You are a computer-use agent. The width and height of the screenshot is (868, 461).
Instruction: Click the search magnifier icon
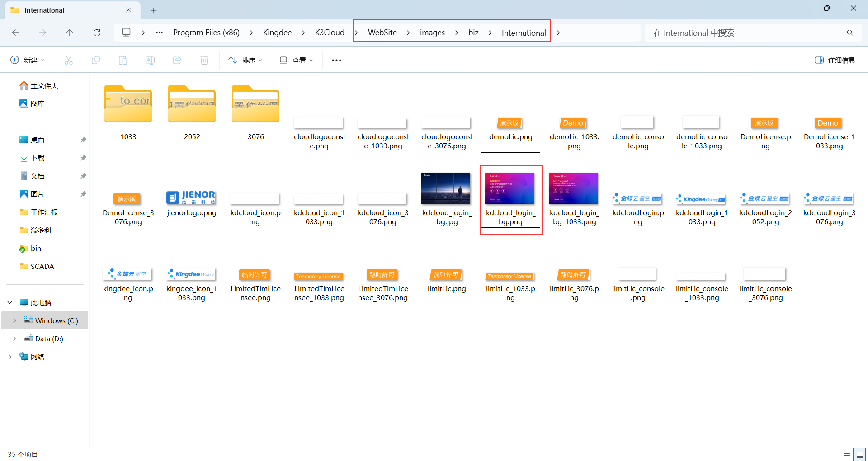coord(850,33)
